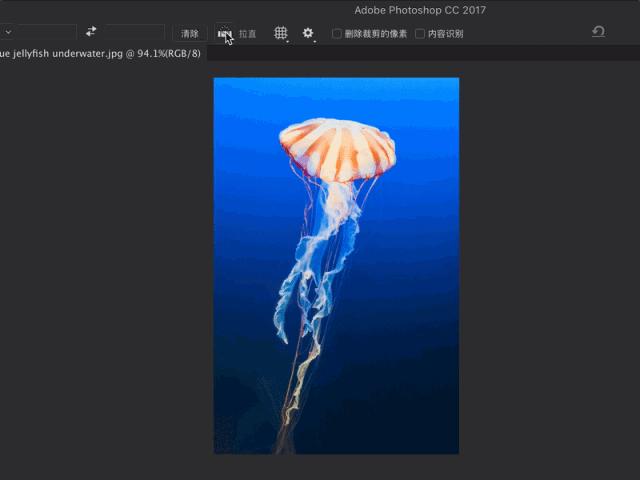Reset the crop with the undo arrow icon
The image size is (640, 480).
pos(598,31)
